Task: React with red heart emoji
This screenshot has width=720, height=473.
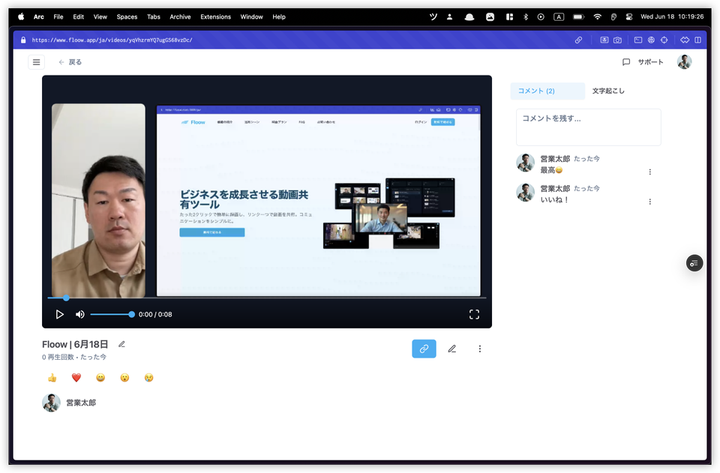Action: coord(76,378)
